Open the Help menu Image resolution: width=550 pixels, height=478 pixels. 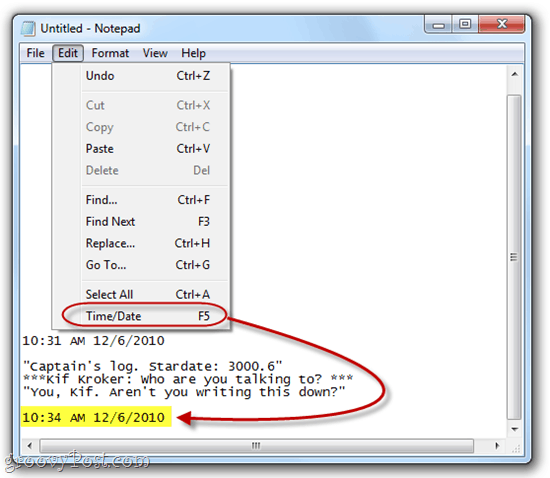click(193, 53)
